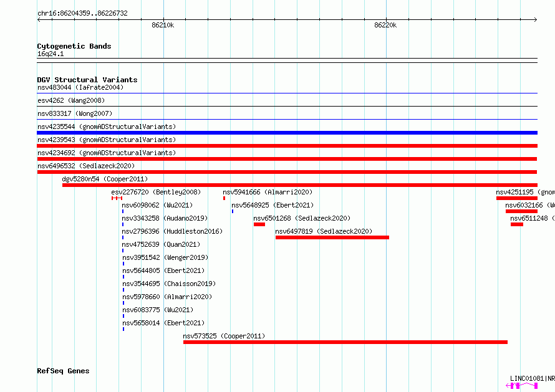Open nsv5648925 (Ebert2021) label
The image size is (555, 392).
[x=273, y=205]
